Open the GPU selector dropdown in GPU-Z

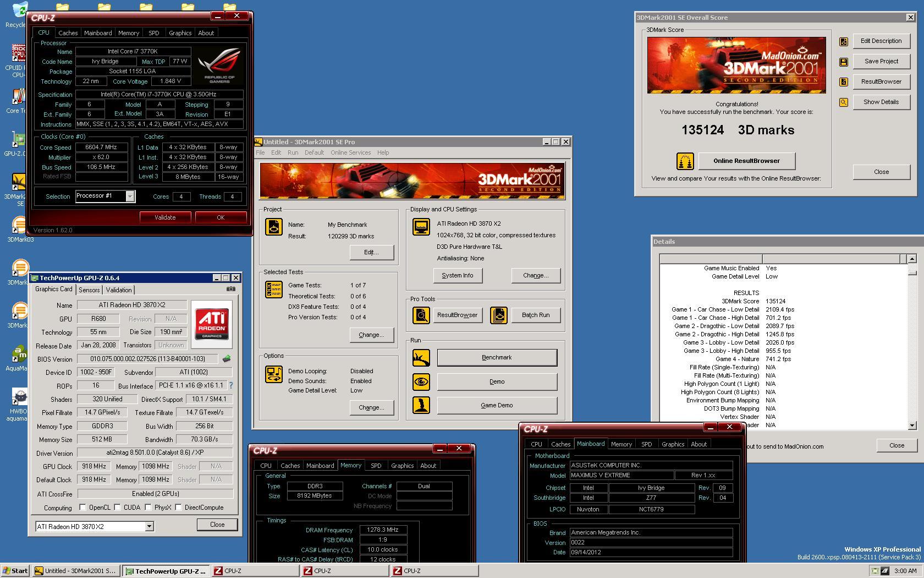coord(148,527)
